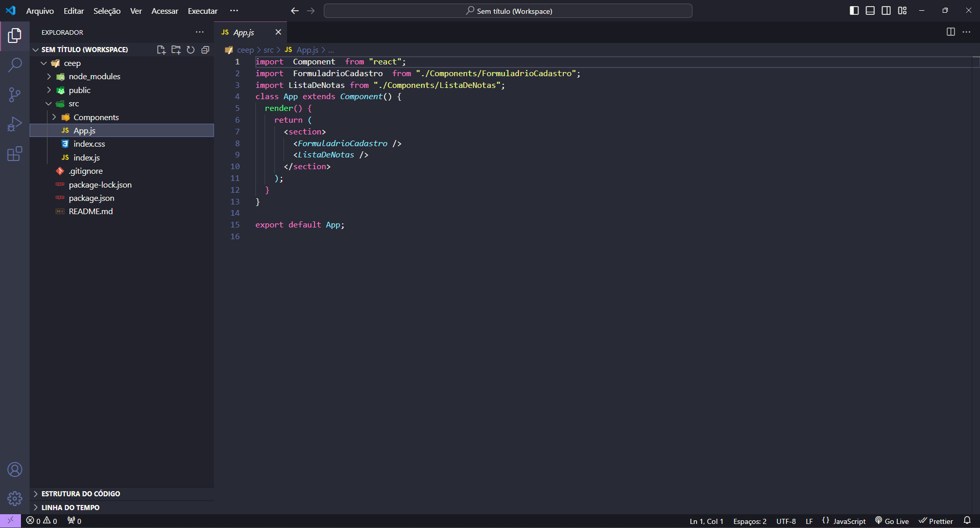Open the Extensions view
Image resolution: width=980 pixels, height=528 pixels.
15,154
